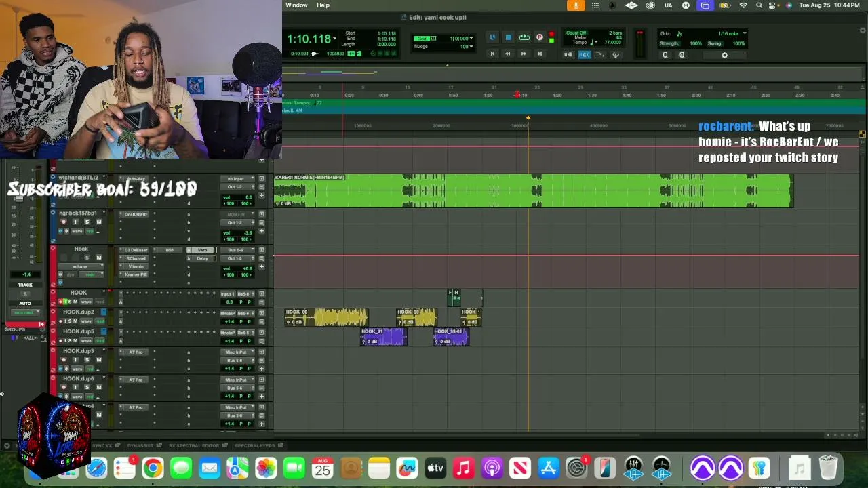The height and width of the screenshot is (488, 868).
Task: Mute the ngnbck157bp1 track
Action: 98,222
